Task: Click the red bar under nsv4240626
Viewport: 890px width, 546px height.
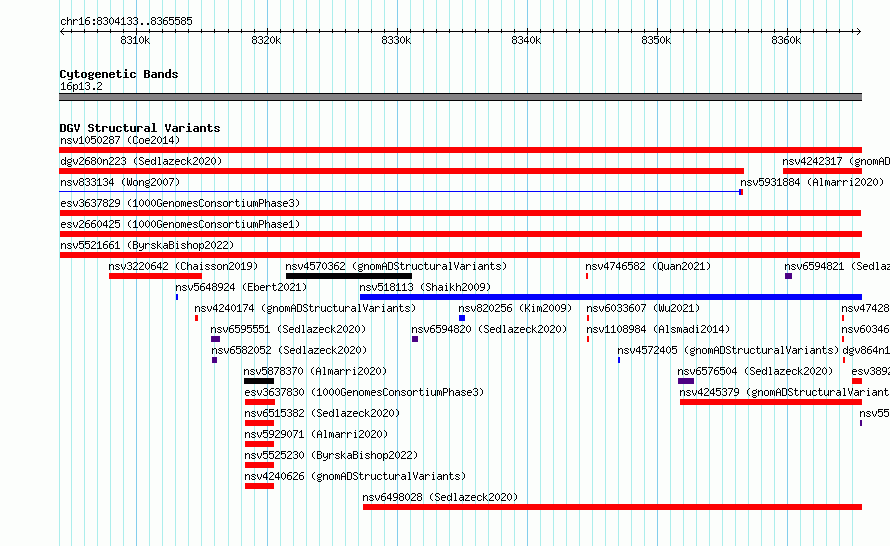Action: pyautogui.click(x=259, y=486)
